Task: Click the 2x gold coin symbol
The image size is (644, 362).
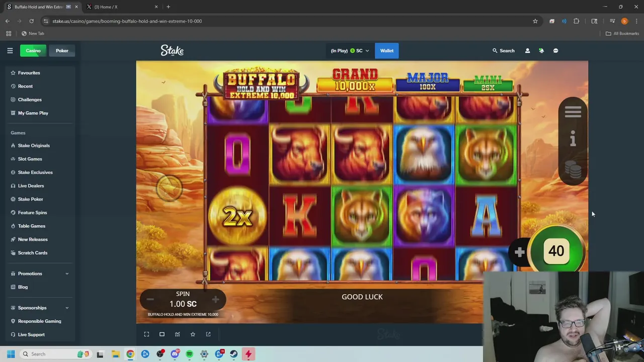Action: 237,216
